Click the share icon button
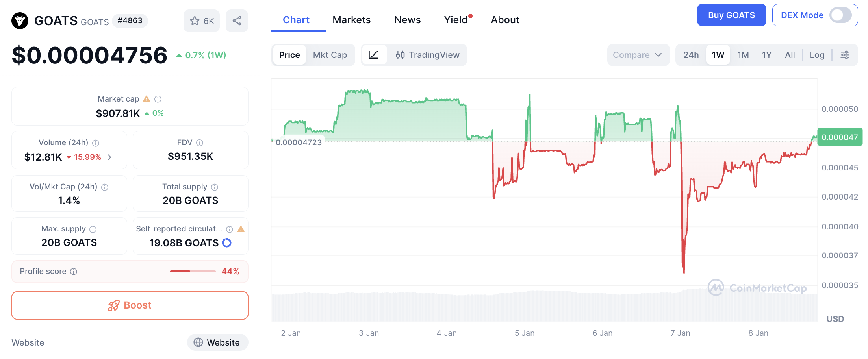The image size is (868, 359). (237, 21)
